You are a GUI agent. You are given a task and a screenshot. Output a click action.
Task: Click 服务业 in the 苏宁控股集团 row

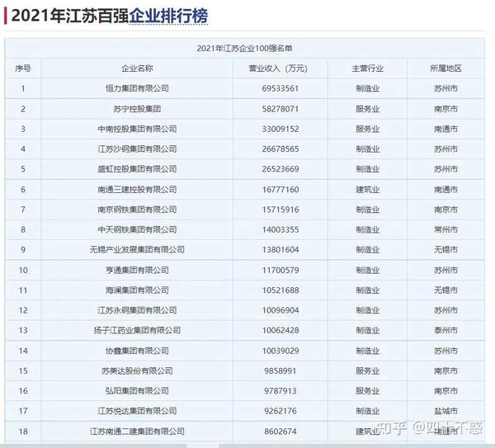[x=368, y=109]
